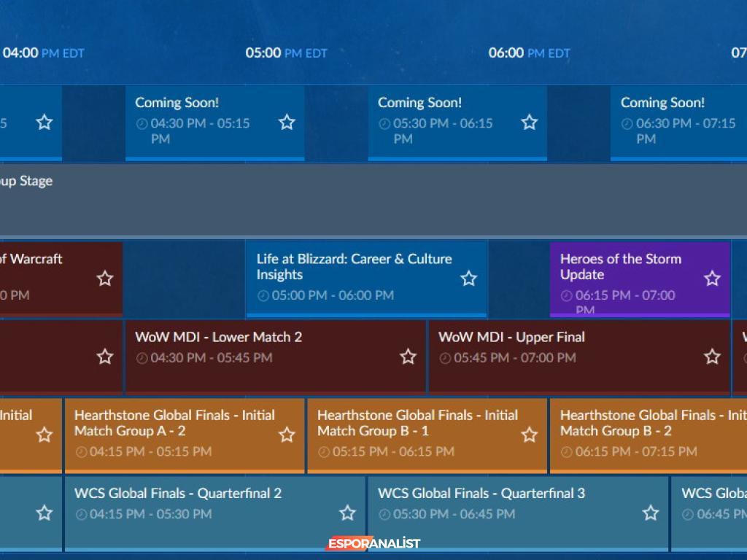Click the clock icon beside 06:15 PM - 07:15 PM
This screenshot has width=747, height=560.
click(x=566, y=452)
